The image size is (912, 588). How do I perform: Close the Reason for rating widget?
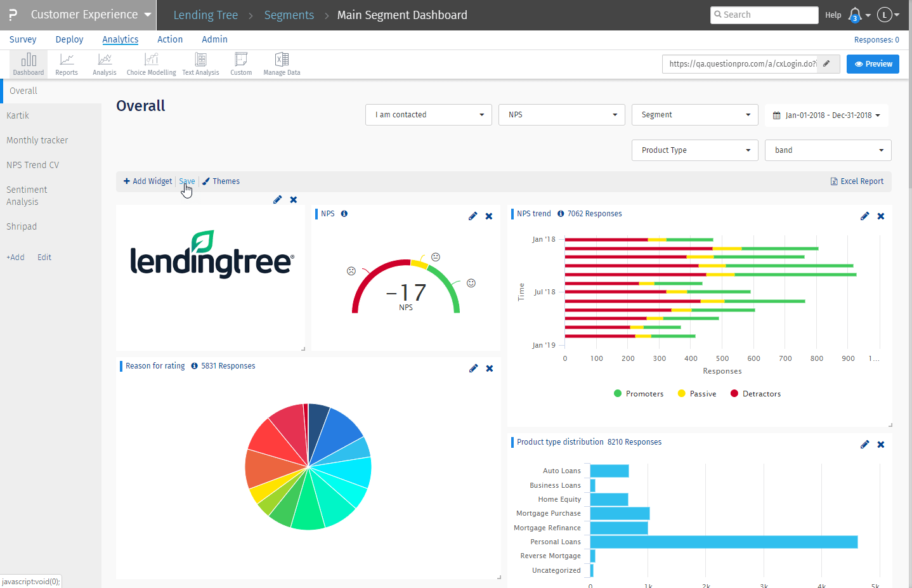pos(490,369)
